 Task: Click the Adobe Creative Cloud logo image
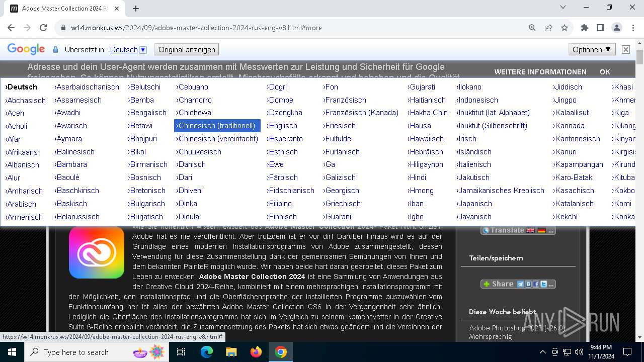pos(97,252)
